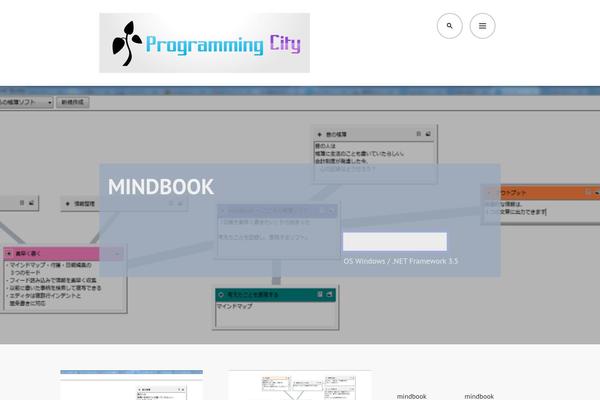Click the MINDBOOK banner heading
This screenshot has height=400, width=600.
[x=161, y=187]
